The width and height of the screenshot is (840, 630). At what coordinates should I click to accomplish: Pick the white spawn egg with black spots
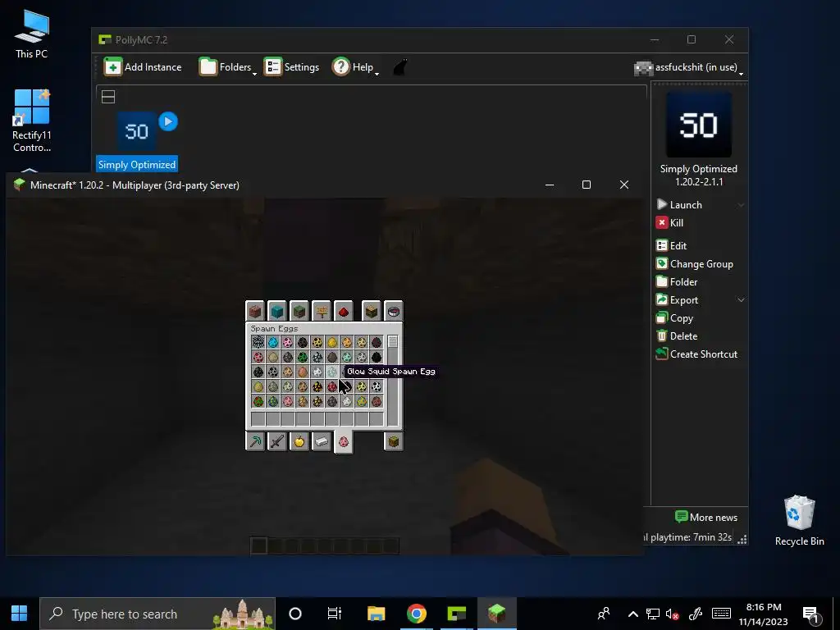[377, 386]
